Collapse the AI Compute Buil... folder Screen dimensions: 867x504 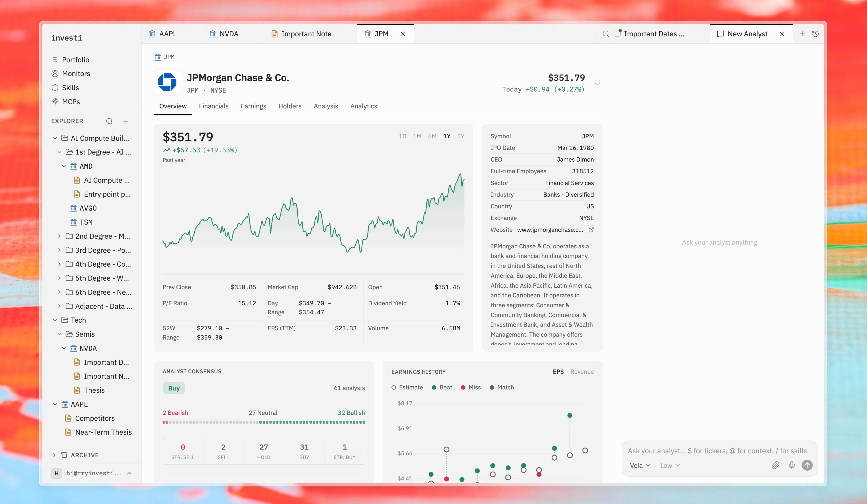tap(55, 138)
